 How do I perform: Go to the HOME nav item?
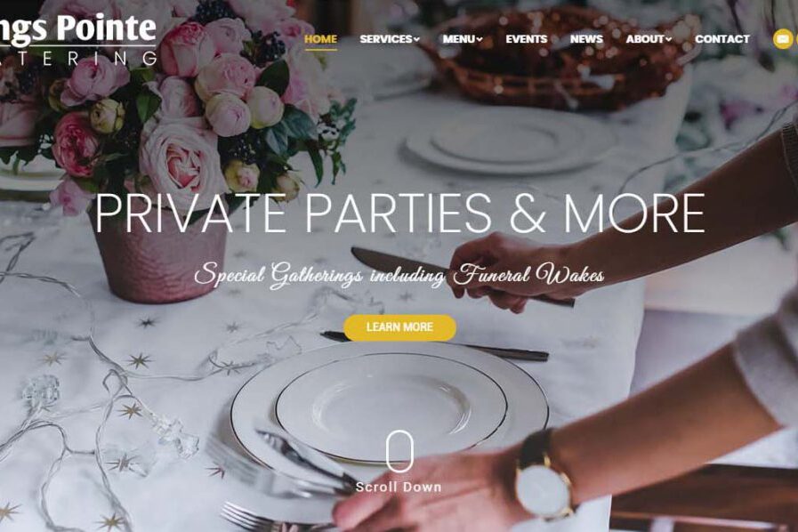[x=320, y=39]
